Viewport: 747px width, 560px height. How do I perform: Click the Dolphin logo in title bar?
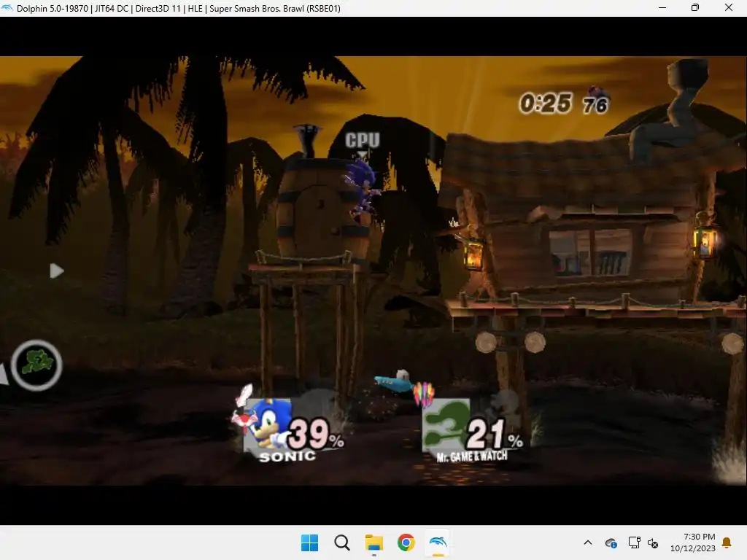pos(7,7)
